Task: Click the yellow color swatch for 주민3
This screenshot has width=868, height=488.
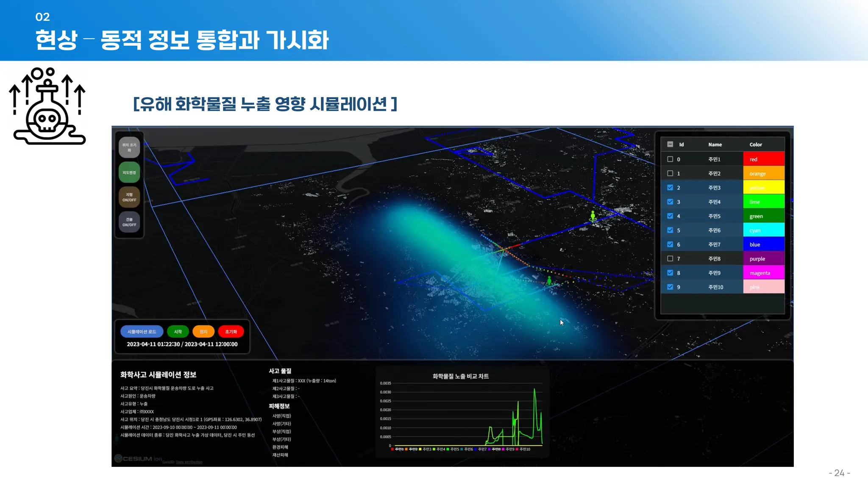Action: [764, 187]
